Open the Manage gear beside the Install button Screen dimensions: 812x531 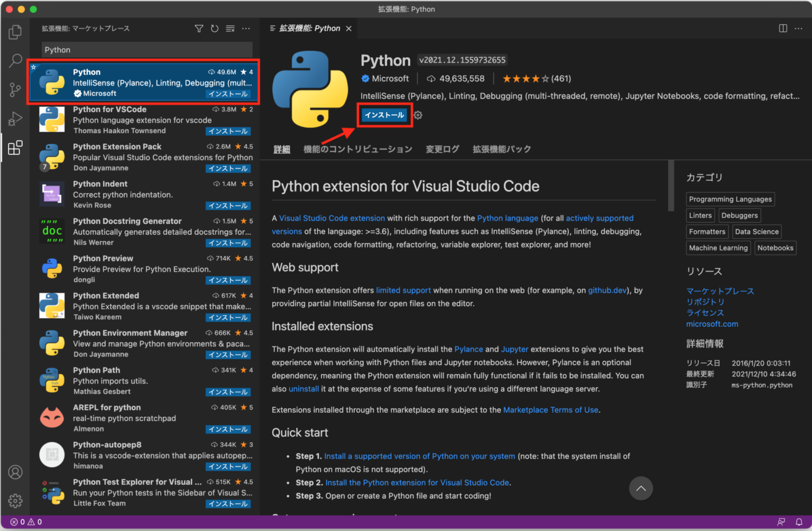(x=418, y=115)
